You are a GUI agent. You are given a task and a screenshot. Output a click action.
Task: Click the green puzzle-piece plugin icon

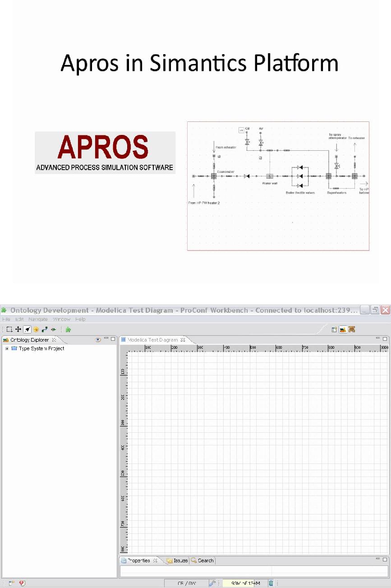(68, 329)
